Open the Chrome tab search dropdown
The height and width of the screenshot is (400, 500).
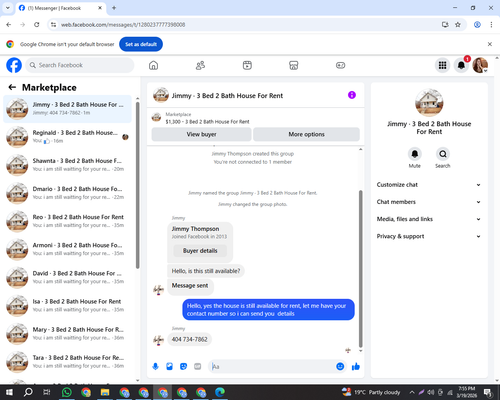(8, 8)
